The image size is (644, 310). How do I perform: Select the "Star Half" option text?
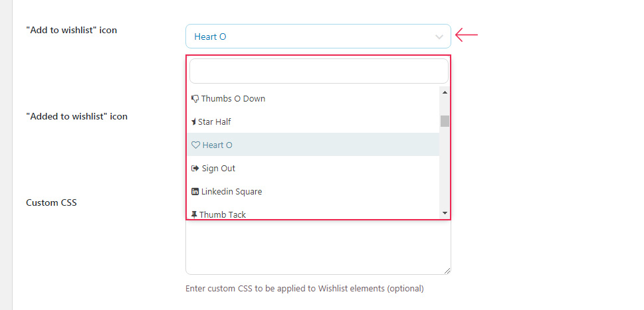tap(215, 122)
